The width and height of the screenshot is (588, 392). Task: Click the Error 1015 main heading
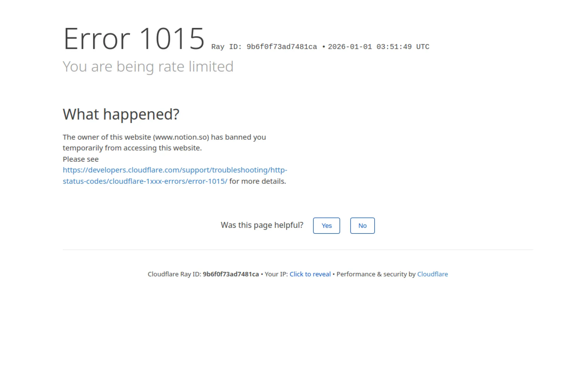[134, 39]
